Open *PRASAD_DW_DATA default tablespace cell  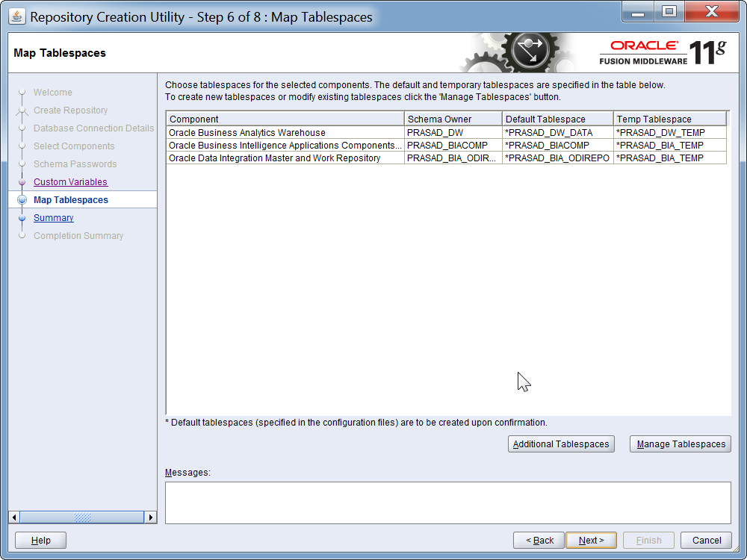(558, 132)
